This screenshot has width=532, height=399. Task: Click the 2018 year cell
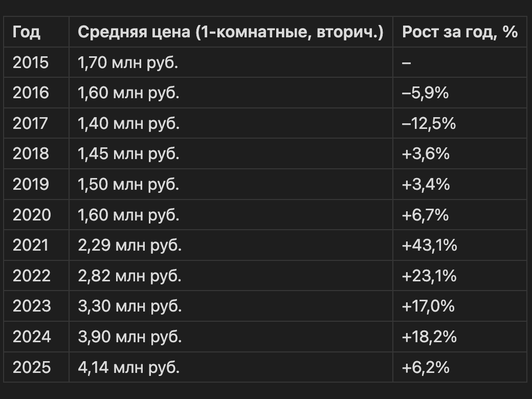point(31,153)
